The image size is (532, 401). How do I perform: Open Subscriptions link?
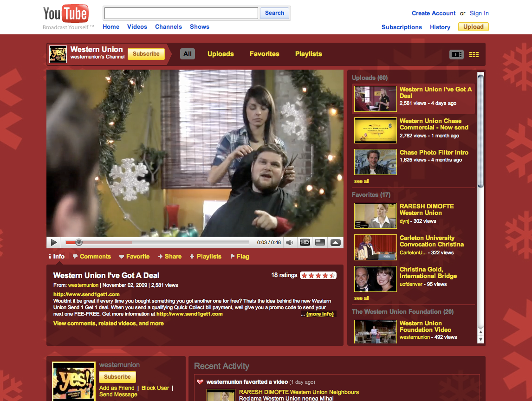(402, 27)
